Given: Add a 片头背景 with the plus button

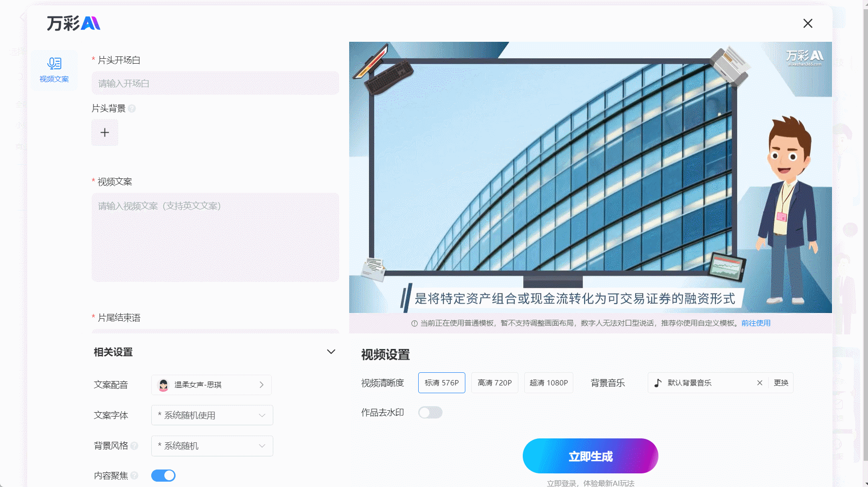Looking at the screenshot, I should (x=105, y=133).
